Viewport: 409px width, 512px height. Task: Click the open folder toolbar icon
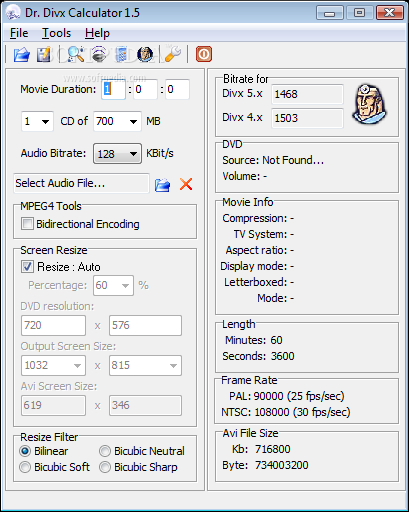[x=22, y=54]
